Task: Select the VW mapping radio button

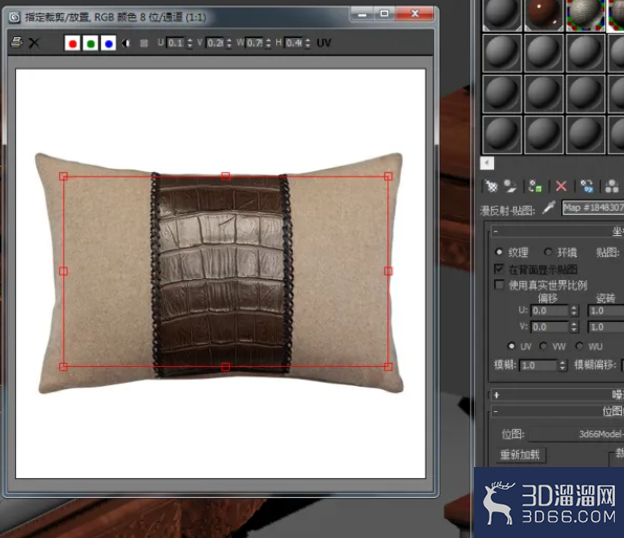Action: point(543,346)
